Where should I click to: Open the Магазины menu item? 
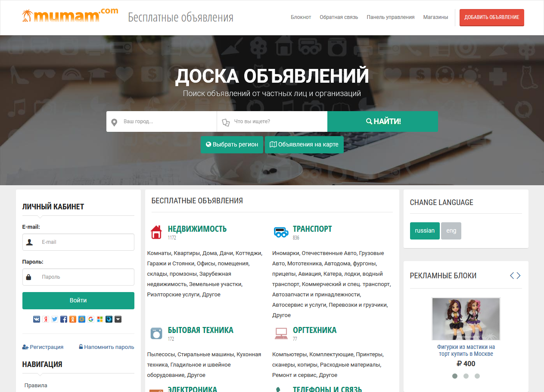pyautogui.click(x=435, y=17)
